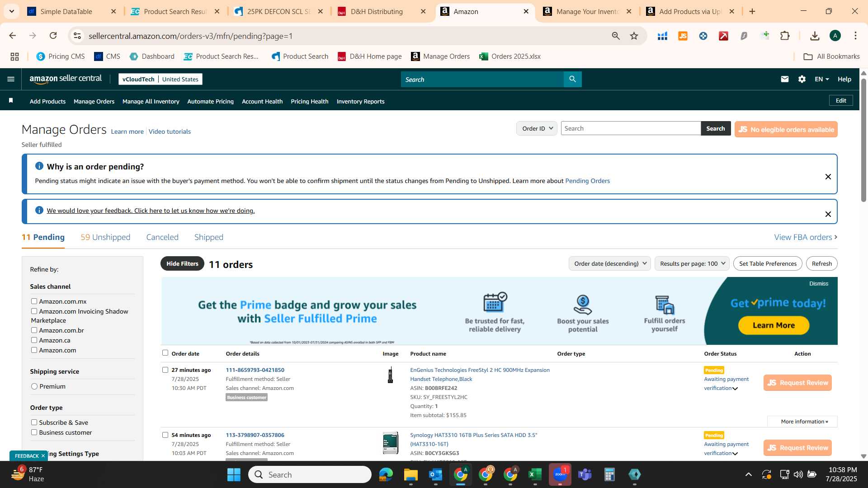Switch to the 59 Unshipped tab

tap(105, 237)
